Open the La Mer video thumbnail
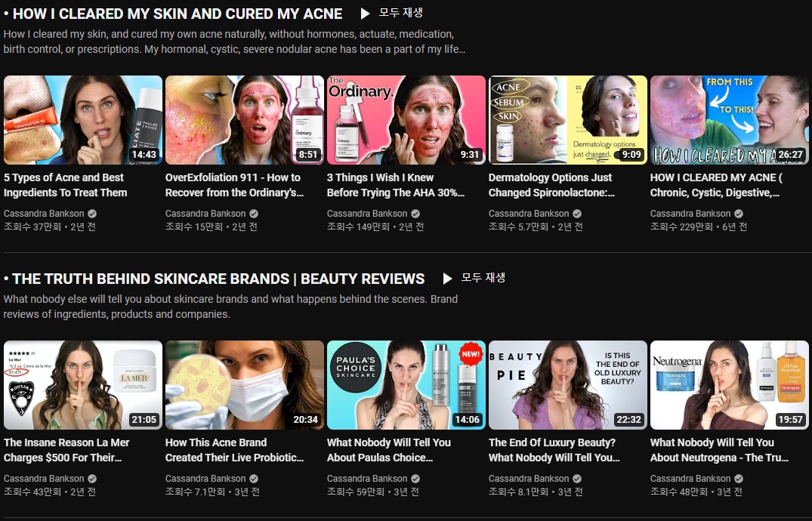 [83, 385]
